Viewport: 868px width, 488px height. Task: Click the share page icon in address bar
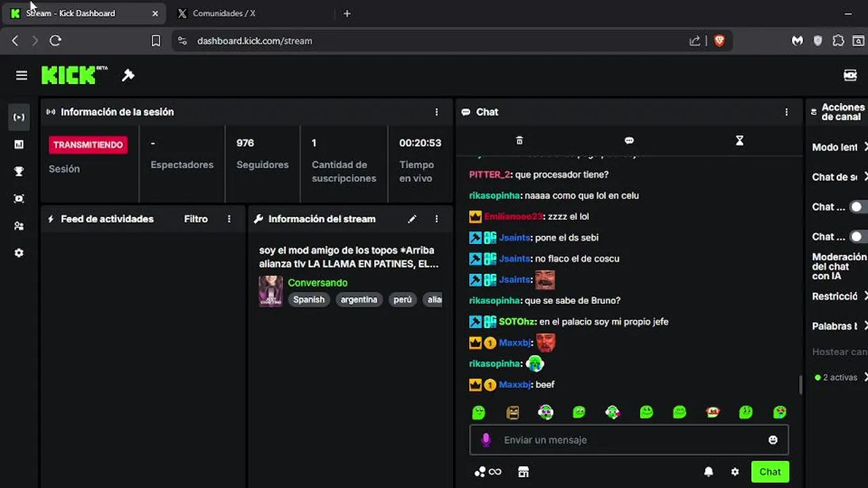click(x=695, y=41)
